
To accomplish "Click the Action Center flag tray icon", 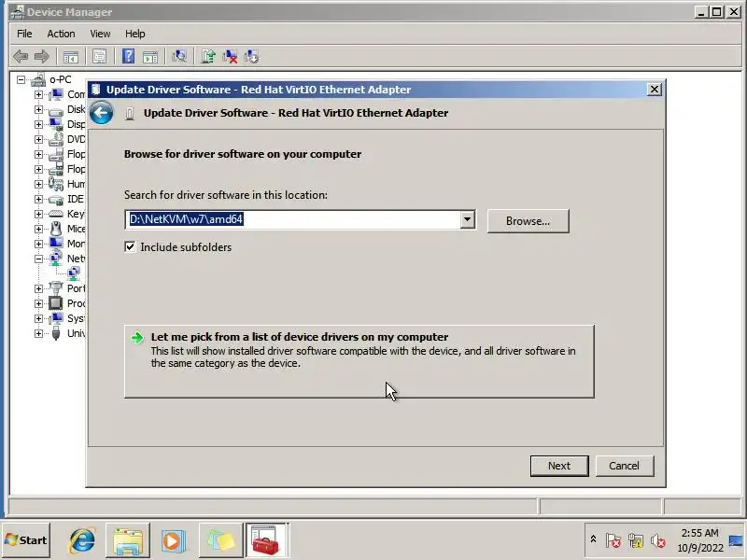I will 613,540.
